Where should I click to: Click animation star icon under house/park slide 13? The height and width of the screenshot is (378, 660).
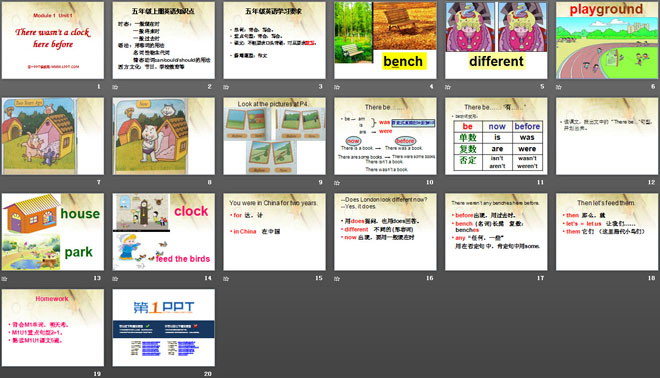[x=5, y=279]
